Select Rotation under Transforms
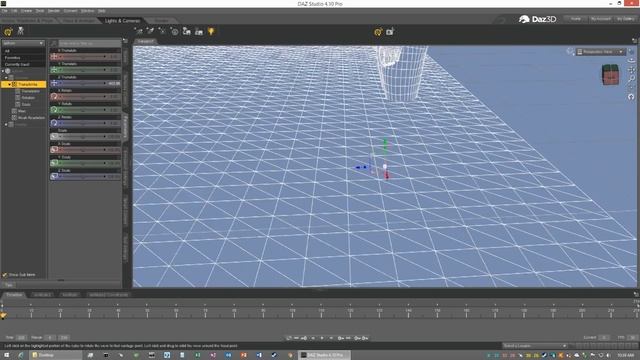The height and width of the screenshot is (360, 640). 28,98
